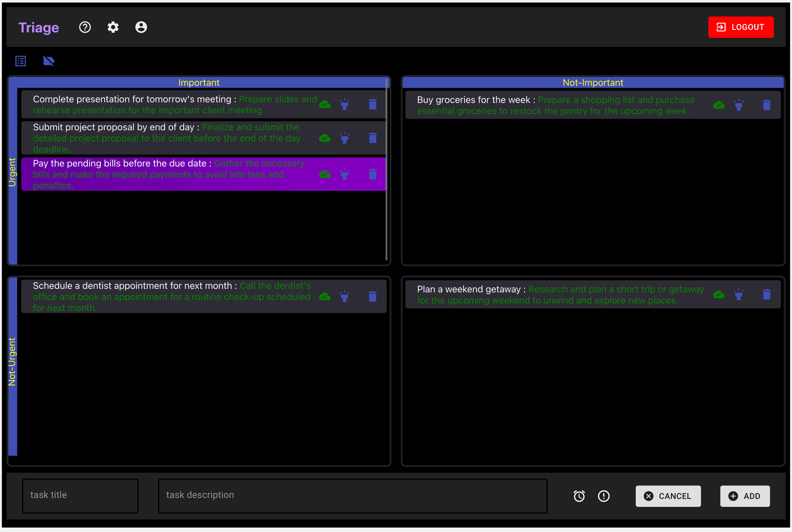The height and width of the screenshot is (532, 792).
Task: Mark 'Pay the pending bills' task done
Action: [325, 174]
